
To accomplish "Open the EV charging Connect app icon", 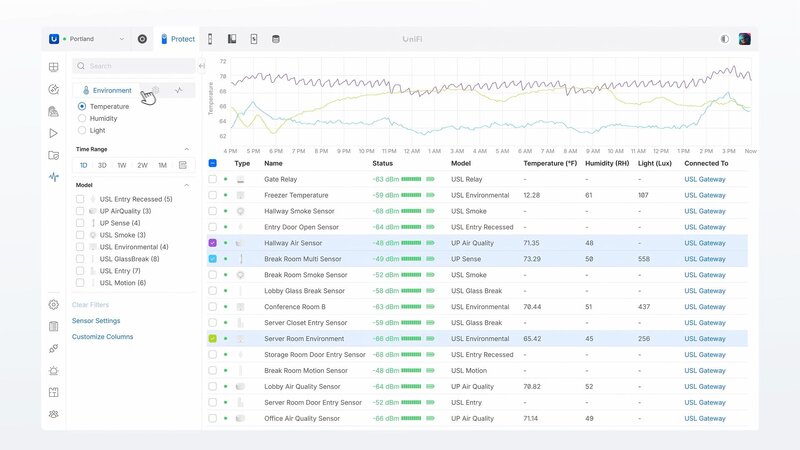I will (254, 39).
